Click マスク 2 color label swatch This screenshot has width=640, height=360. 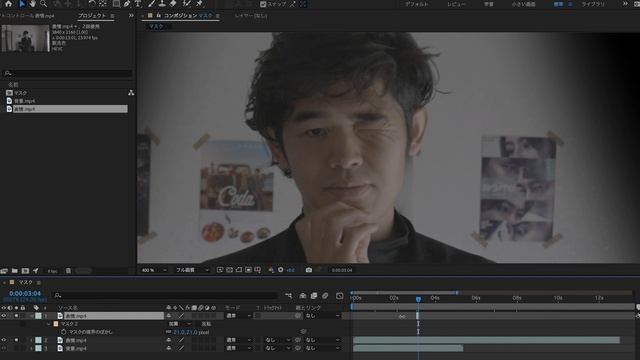point(56,324)
